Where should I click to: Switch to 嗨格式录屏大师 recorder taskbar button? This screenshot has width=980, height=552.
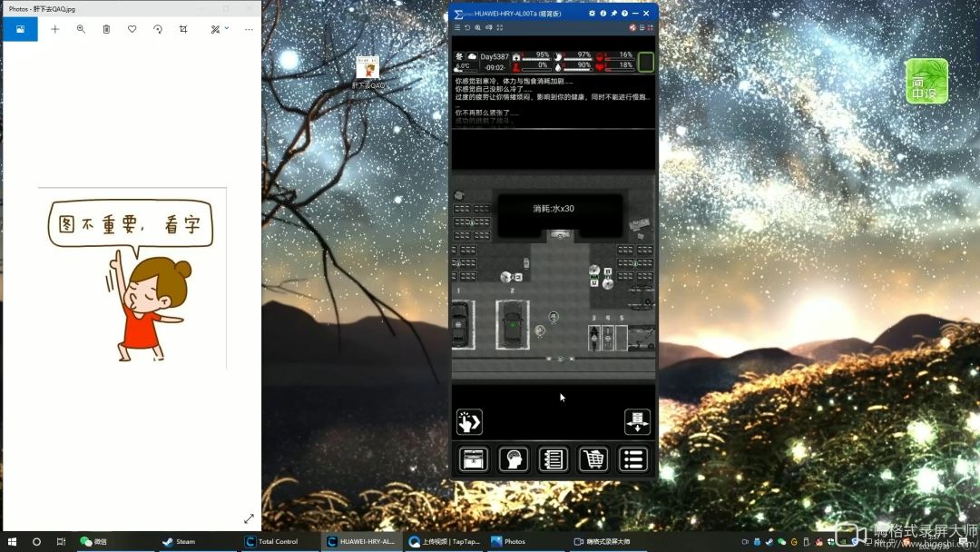610,541
